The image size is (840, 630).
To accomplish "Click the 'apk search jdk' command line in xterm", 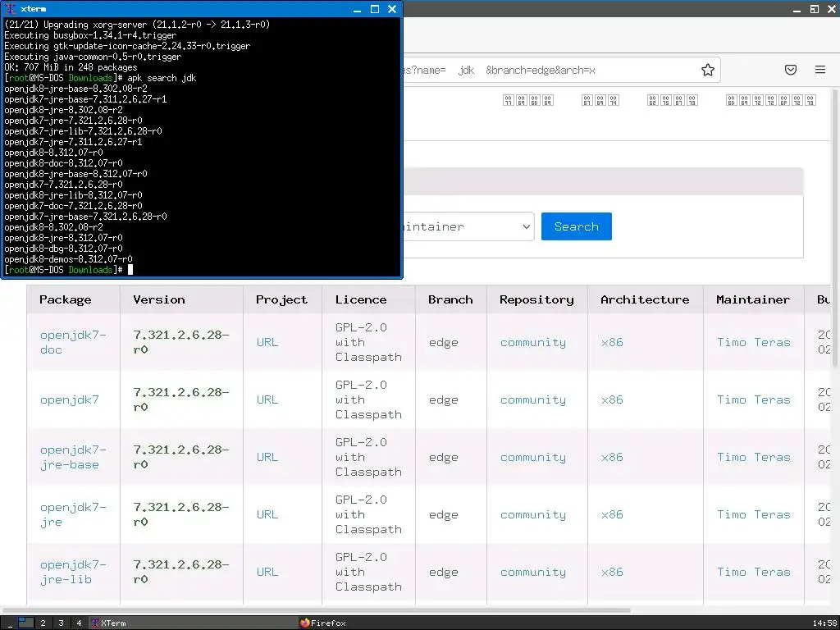I will (162, 78).
